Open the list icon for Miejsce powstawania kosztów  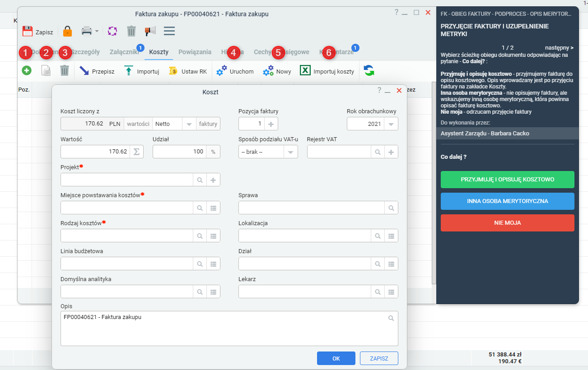(213, 208)
